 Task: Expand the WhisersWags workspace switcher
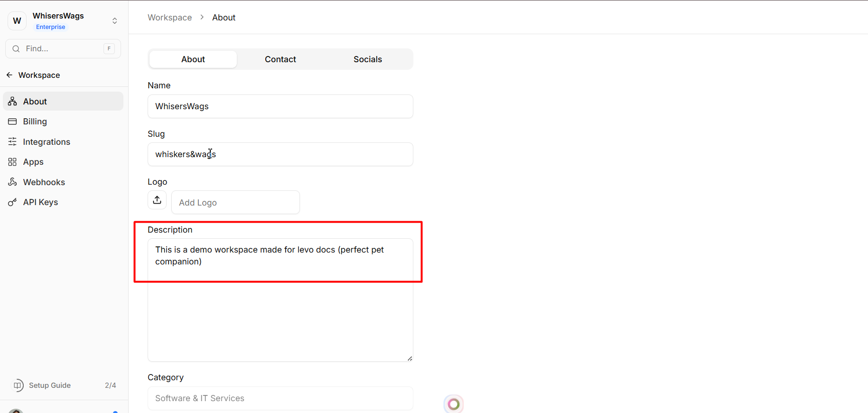coord(114,21)
